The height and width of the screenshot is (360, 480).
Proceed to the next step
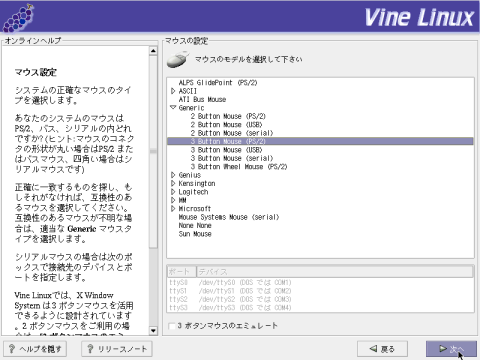451,349
